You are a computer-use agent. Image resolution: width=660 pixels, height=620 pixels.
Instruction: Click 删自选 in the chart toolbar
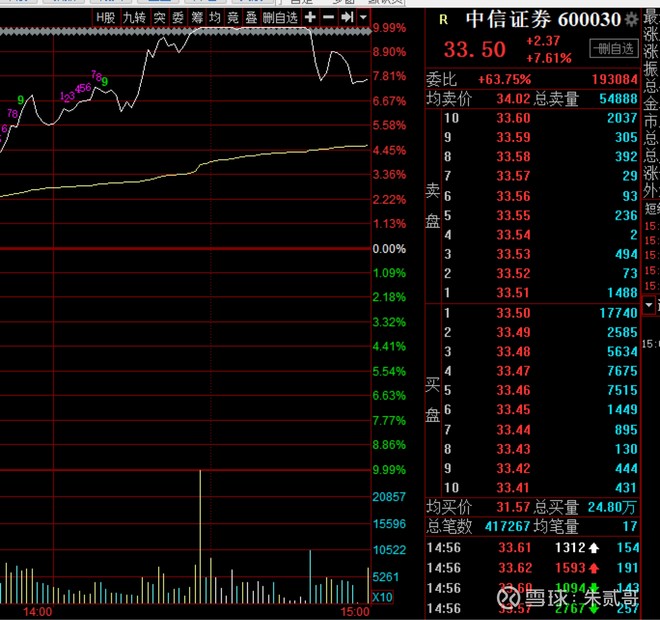(x=280, y=18)
